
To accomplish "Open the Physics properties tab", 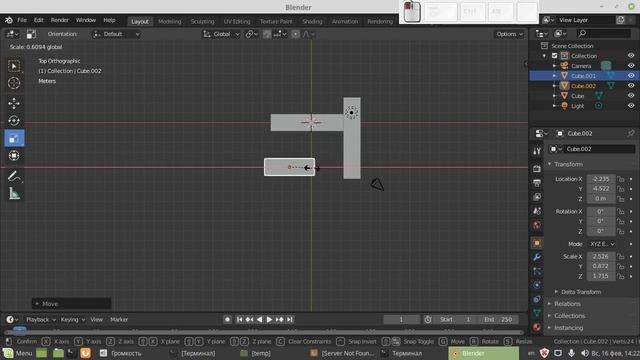I will pyautogui.click(x=537, y=285).
